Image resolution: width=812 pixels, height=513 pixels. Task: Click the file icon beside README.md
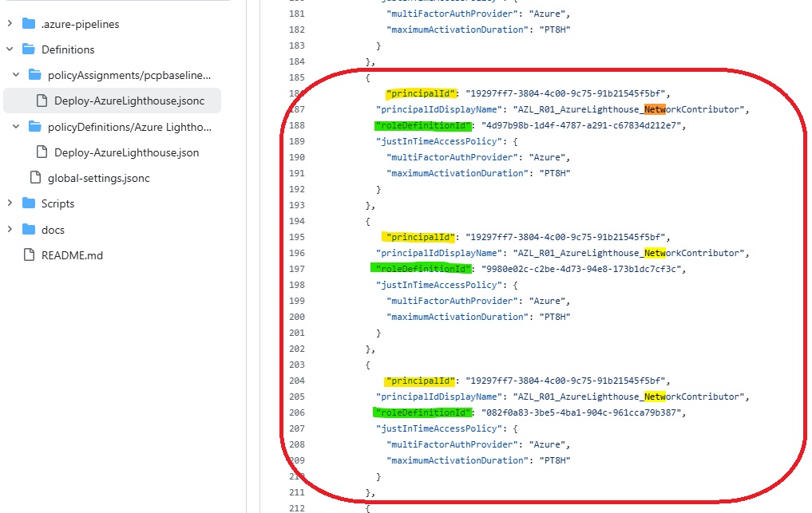30,255
